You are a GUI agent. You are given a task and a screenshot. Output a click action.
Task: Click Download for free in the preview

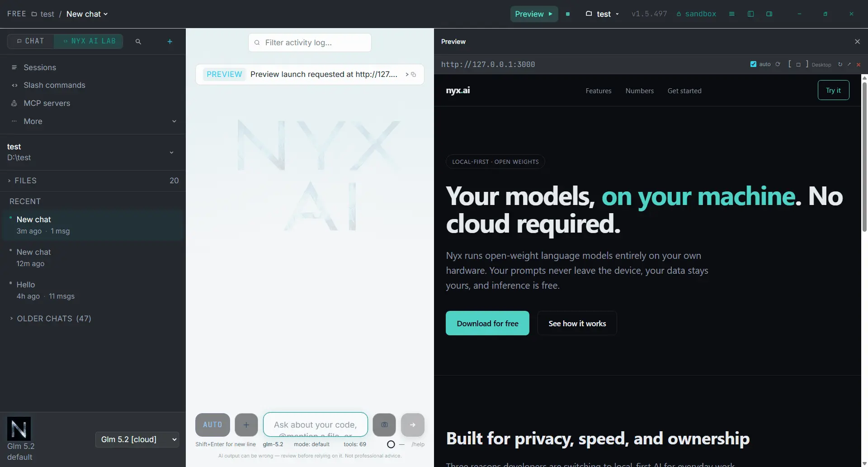[487, 323]
